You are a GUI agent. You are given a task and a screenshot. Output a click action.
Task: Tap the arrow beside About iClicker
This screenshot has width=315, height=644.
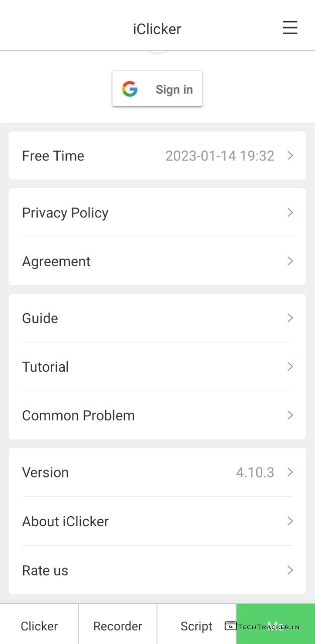click(x=290, y=521)
